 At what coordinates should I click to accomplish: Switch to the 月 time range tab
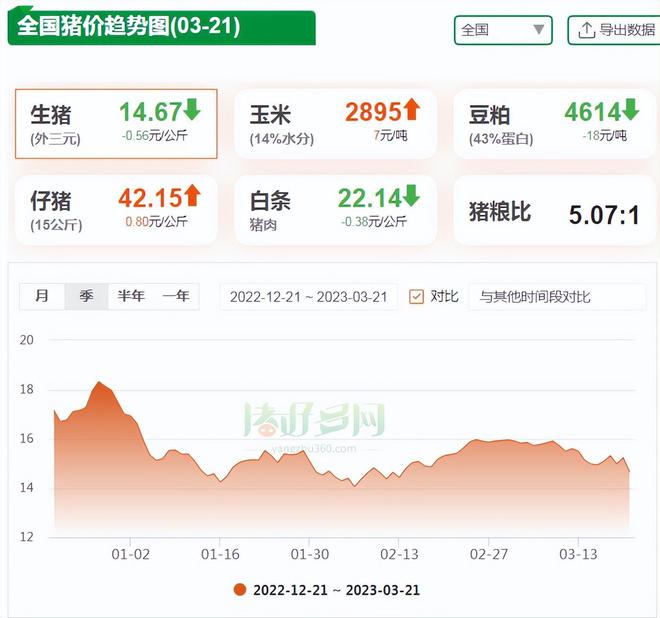click(x=42, y=296)
